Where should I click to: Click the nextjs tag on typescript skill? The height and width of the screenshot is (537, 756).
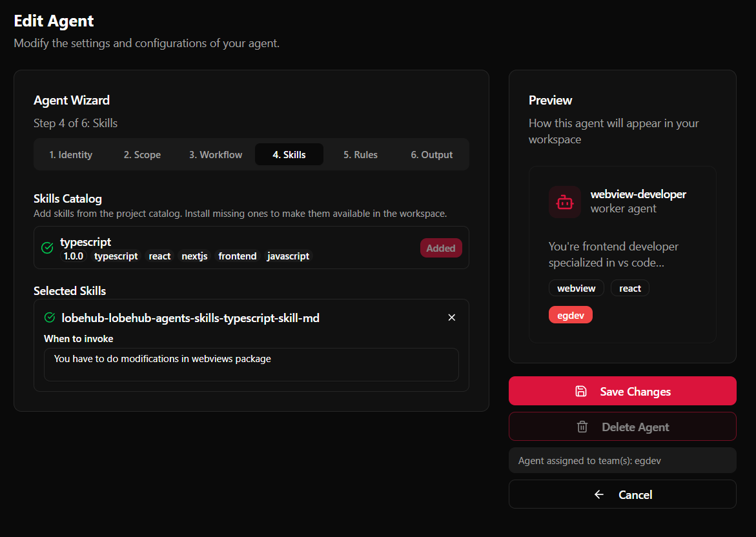point(194,256)
